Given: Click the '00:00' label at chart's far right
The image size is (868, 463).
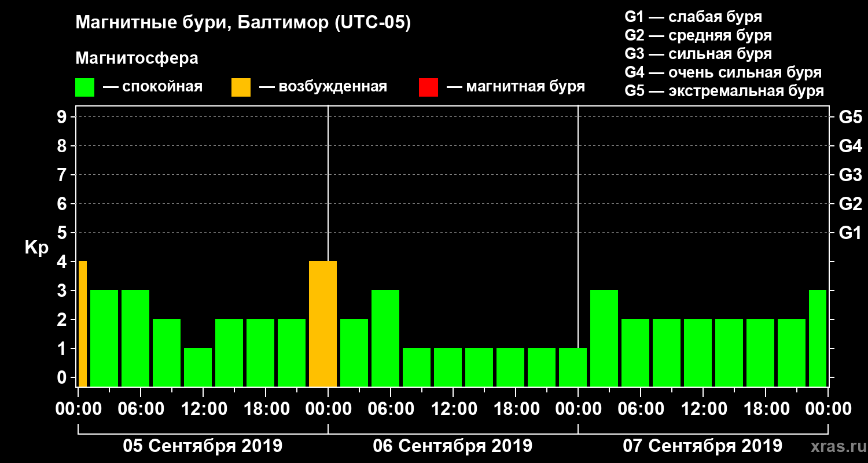Looking at the screenshot, I should click(827, 409).
